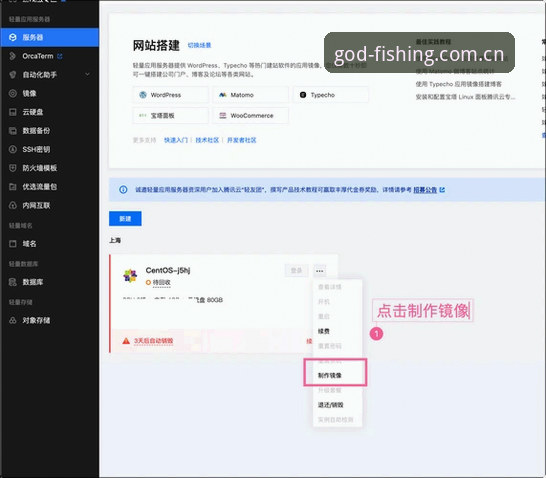
Task: Select the 宝塔面板 application card
Action: tap(171, 116)
